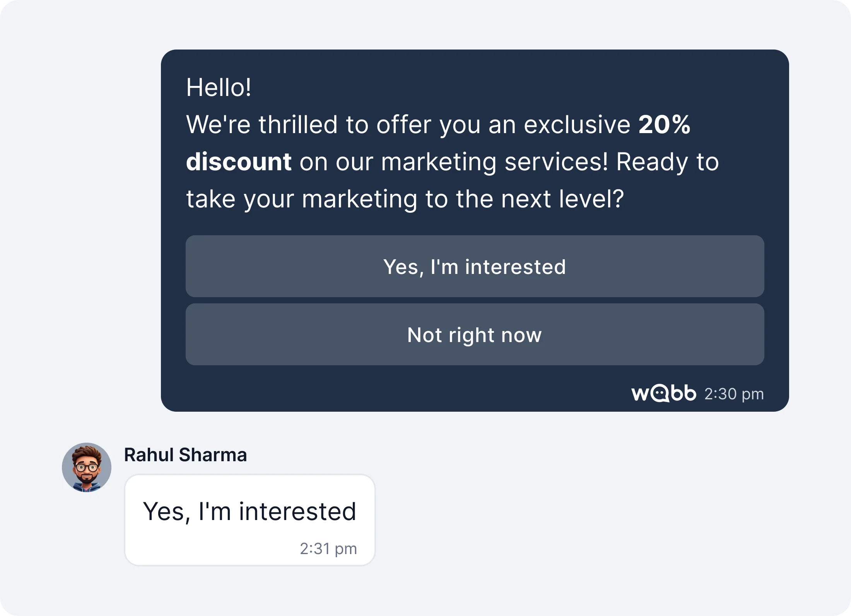The width and height of the screenshot is (851, 616).
Task: Click the phrase "marketing services!"
Action: 494,162
